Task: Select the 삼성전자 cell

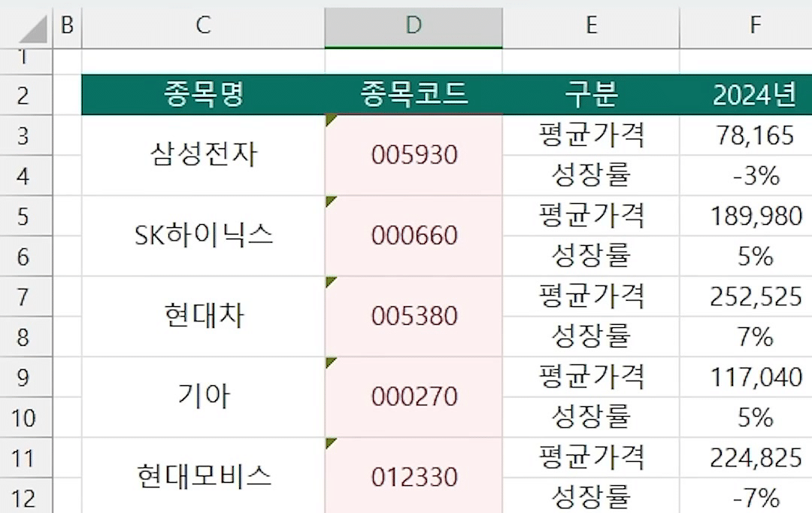Action: 204,156
